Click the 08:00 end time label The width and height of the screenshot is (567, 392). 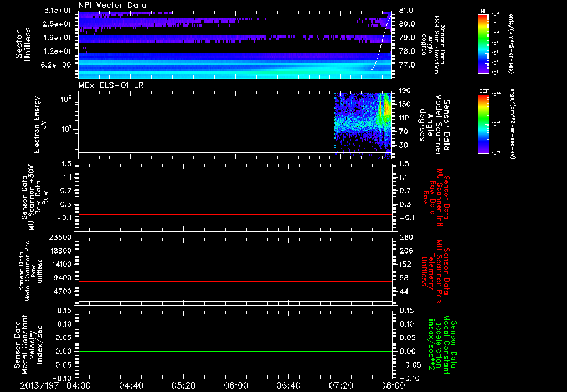(x=393, y=385)
